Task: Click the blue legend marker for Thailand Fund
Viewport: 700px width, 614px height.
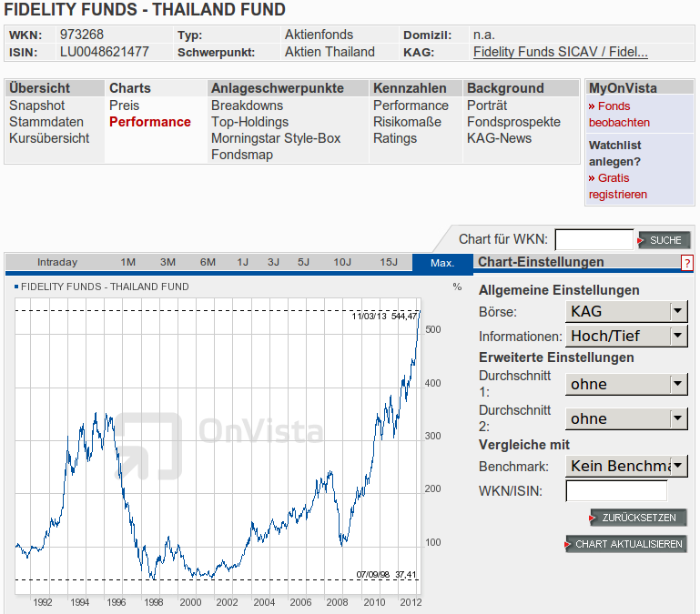Action: [16, 287]
